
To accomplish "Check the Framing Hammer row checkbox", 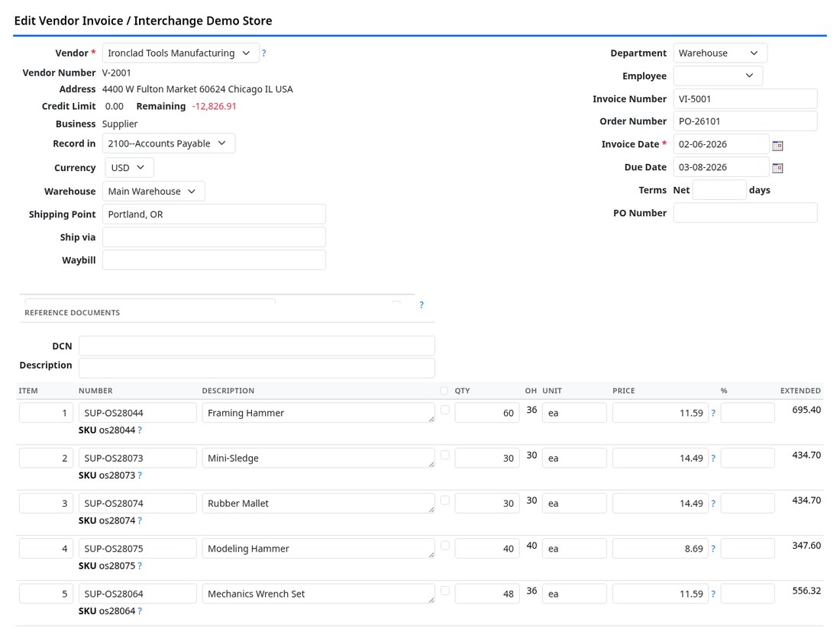I will click(x=444, y=410).
